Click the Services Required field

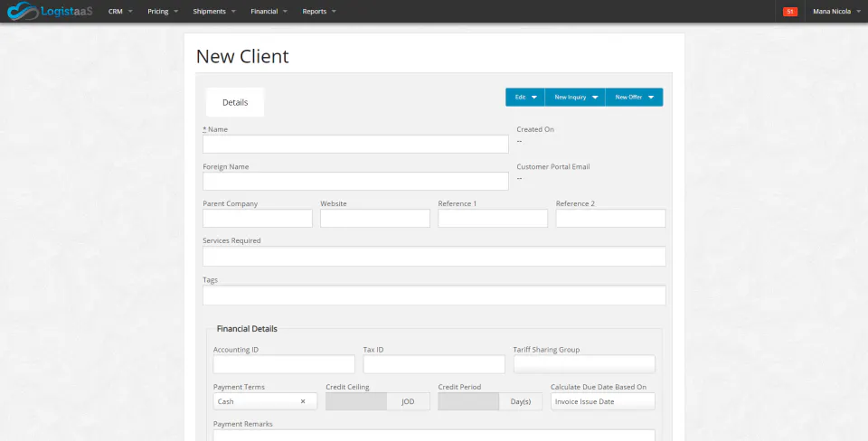coord(434,256)
